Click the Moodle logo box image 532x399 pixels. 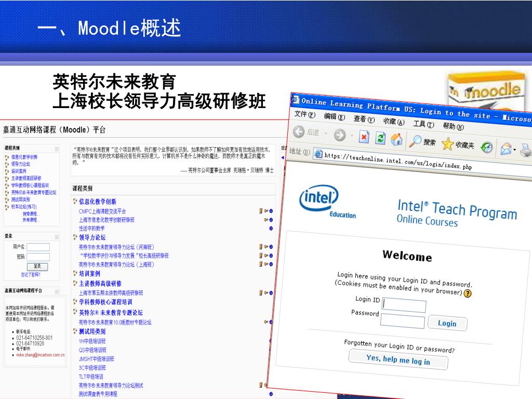coord(486,90)
